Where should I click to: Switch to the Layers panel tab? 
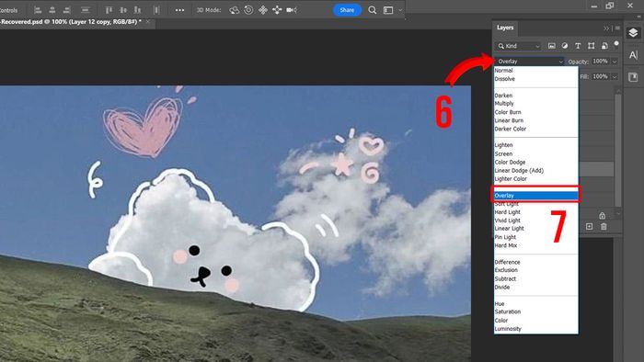[505, 28]
